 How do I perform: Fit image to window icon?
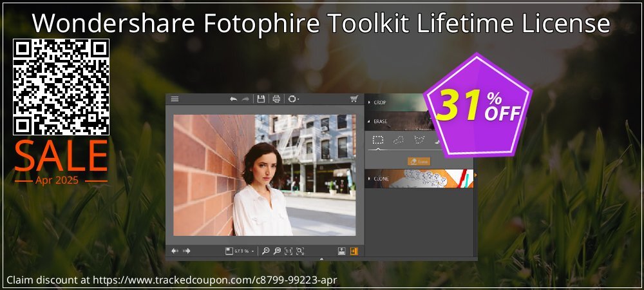click(x=300, y=251)
